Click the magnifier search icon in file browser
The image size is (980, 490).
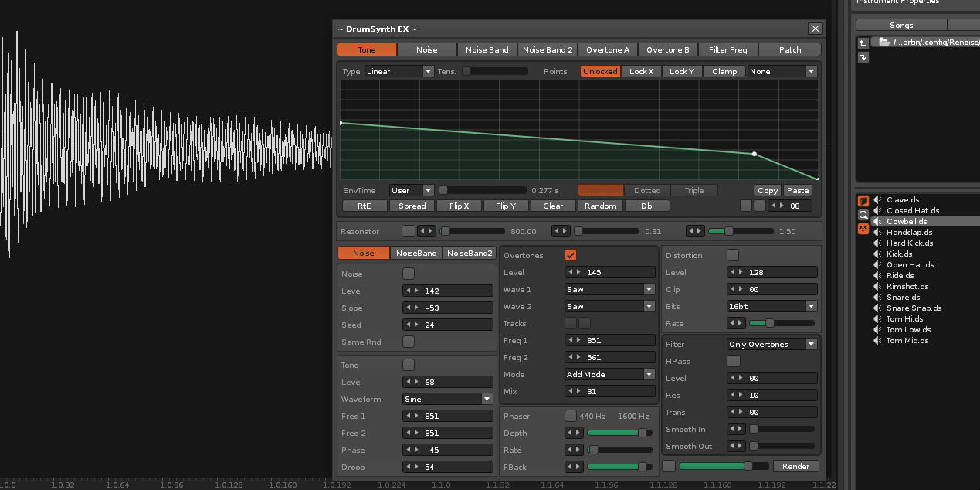click(863, 215)
